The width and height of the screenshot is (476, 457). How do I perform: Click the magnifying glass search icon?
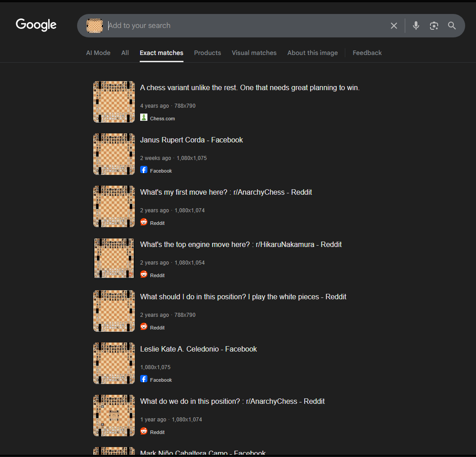[452, 26]
